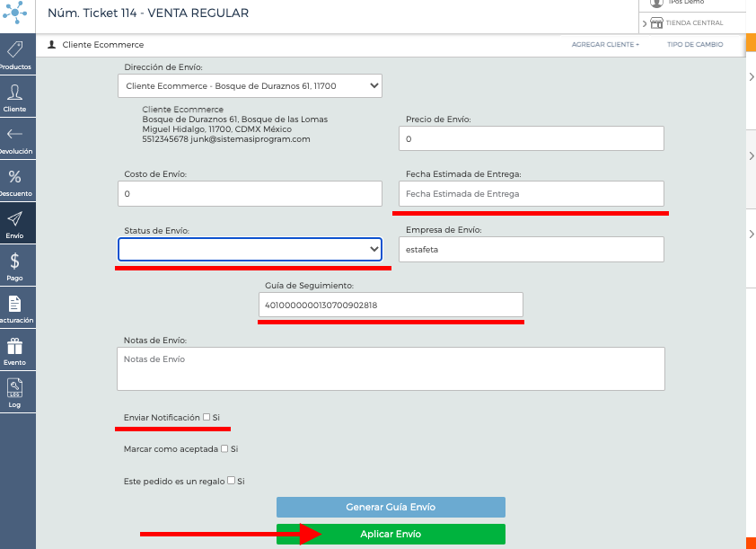Click the Fecha Estimada de Entrega field
The image size is (756, 549).
coord(532,193)
